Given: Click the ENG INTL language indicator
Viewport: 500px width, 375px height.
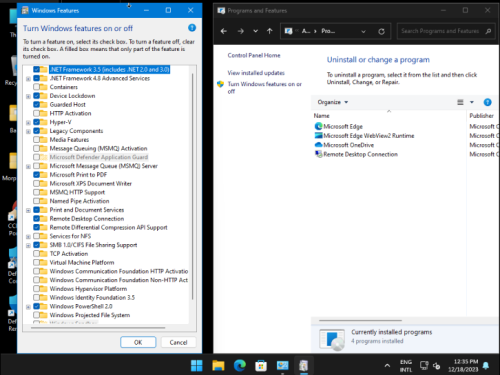Looking at the screenshot, I should pos(406,366).
